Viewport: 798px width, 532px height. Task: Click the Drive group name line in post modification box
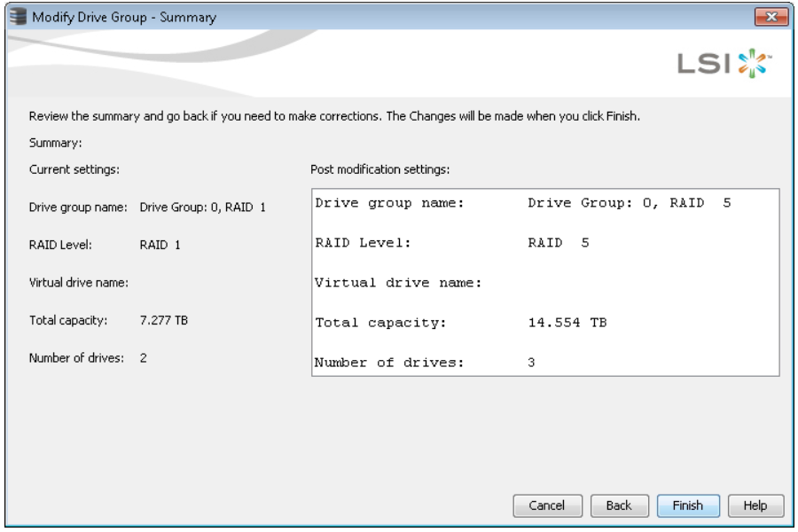pos(522,203)
